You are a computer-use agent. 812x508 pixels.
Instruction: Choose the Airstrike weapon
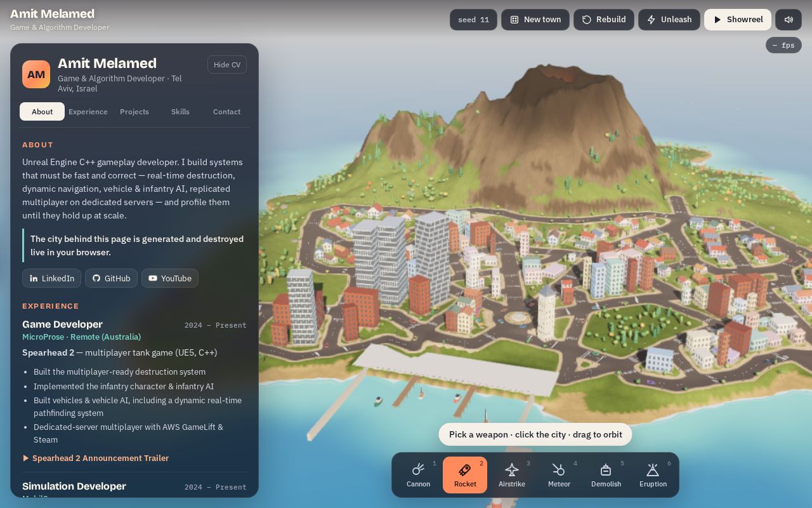(512, 475)
